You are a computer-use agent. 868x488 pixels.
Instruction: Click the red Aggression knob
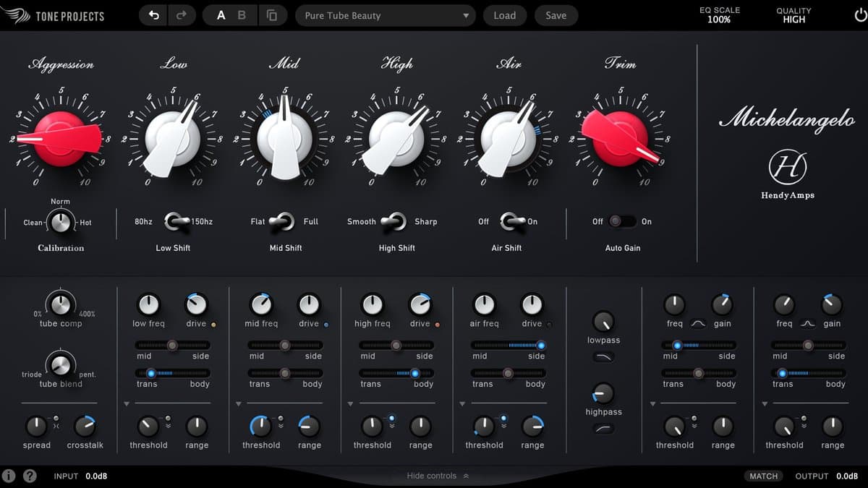click(x=60, y=139)
